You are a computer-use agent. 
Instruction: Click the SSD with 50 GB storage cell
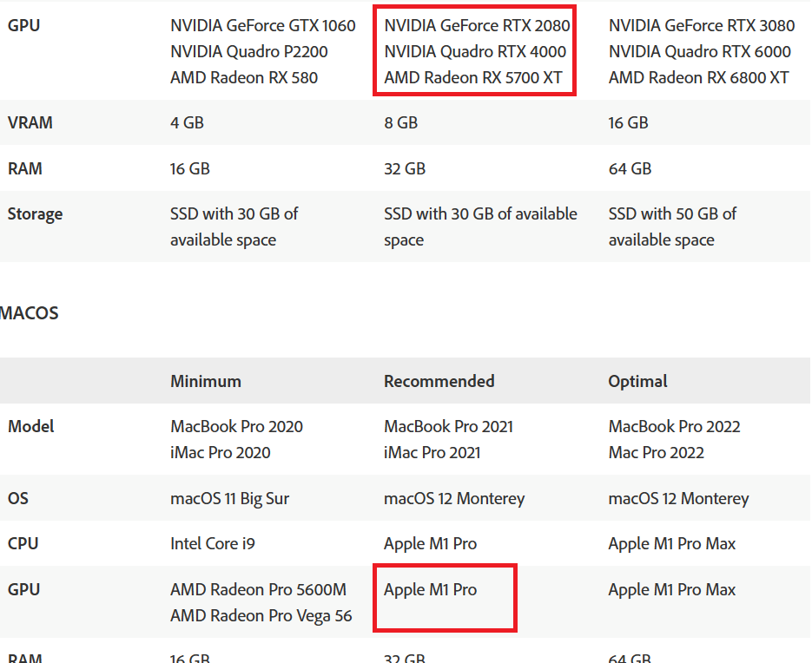672,226
